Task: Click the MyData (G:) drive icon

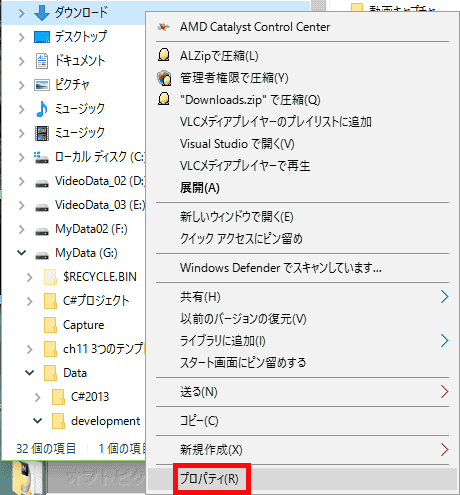Action: click(42, 255)
